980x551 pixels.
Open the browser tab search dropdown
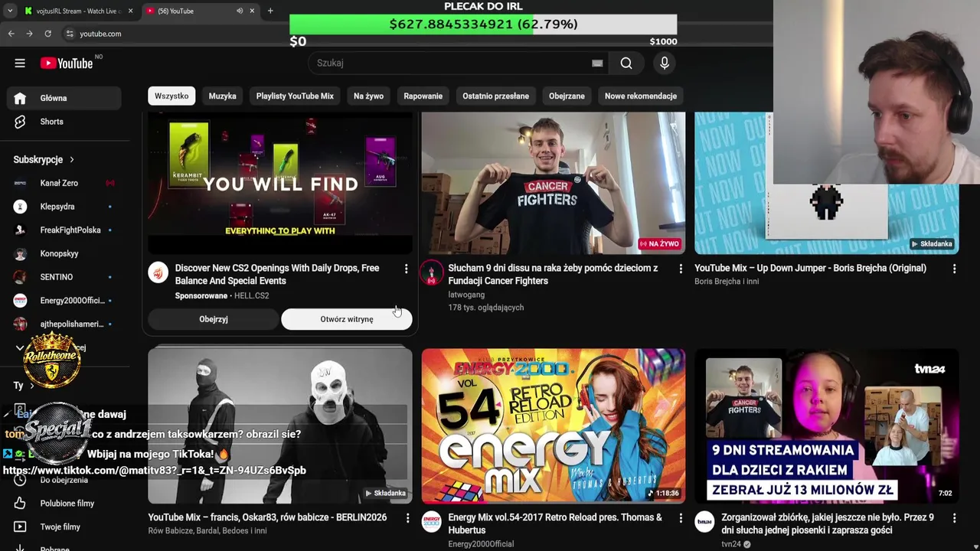pos(9,11)
